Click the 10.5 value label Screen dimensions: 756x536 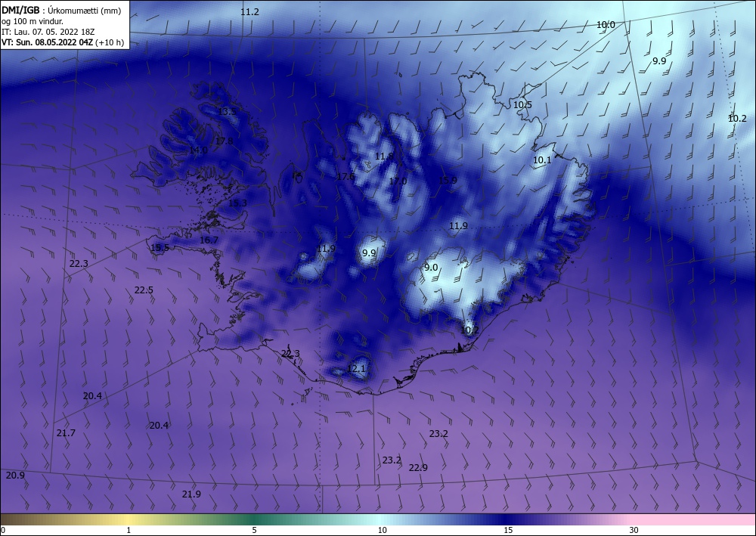[522, 104]
